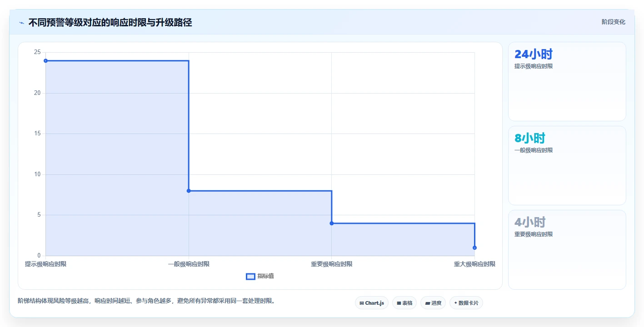Click the y-axis value 5
This screenshot has width=644, height=327.
point(39,215)
